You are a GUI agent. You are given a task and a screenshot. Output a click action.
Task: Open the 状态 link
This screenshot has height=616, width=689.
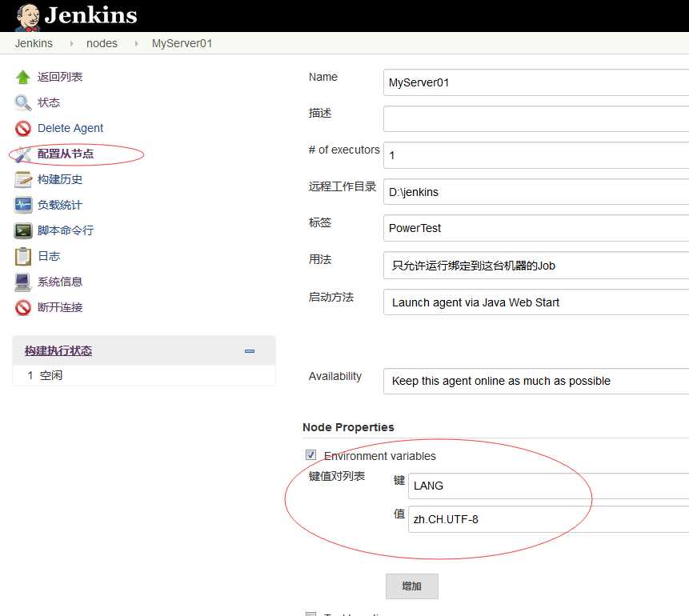coord(49,102)
